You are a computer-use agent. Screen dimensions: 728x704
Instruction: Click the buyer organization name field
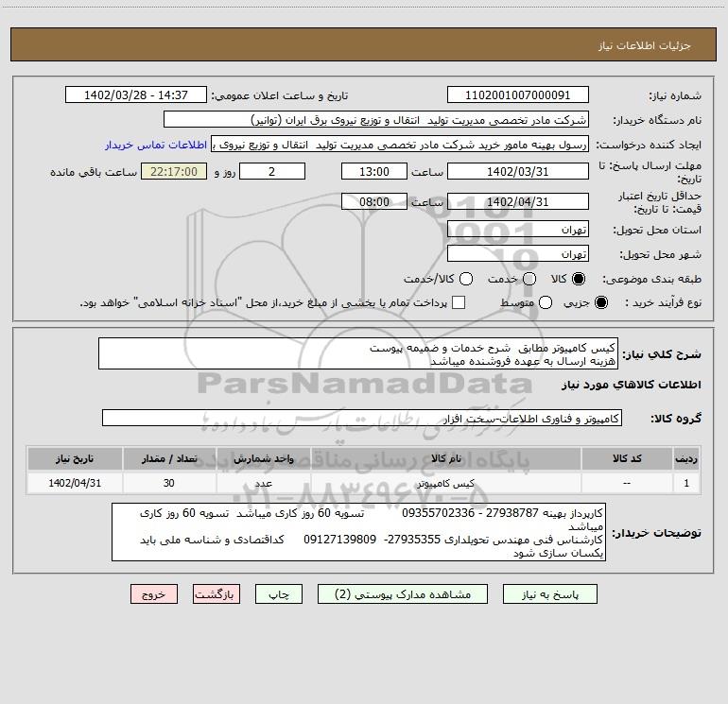click(x=376, y=120)
